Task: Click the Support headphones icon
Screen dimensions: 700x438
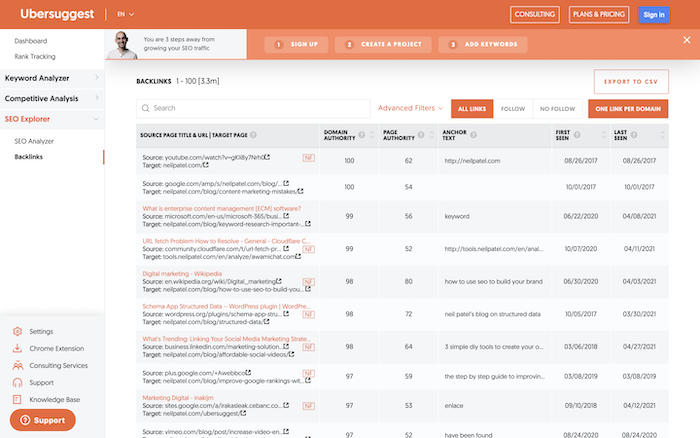Action: (17, 383)
